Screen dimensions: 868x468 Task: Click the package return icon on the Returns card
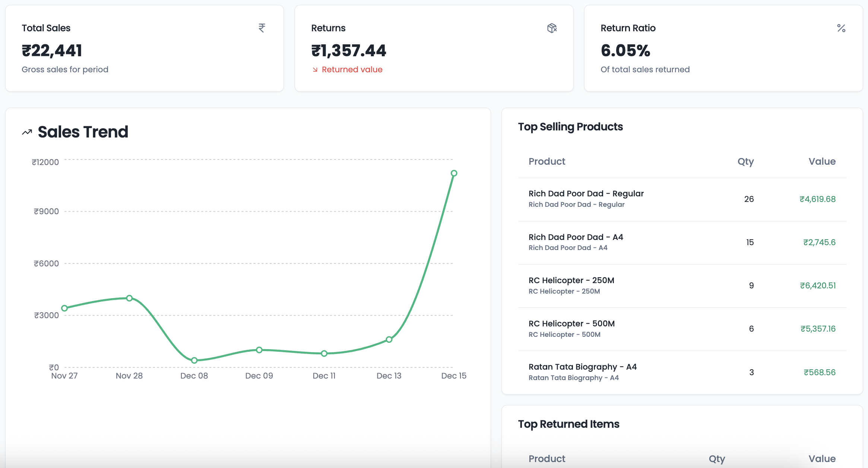pos(552,28)
